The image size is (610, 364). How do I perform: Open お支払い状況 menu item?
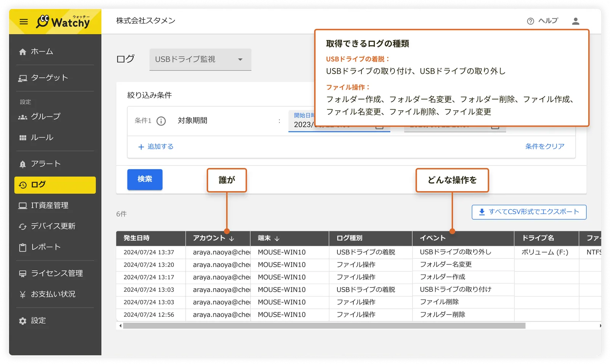pyautogui.click(x=55, y=294)
